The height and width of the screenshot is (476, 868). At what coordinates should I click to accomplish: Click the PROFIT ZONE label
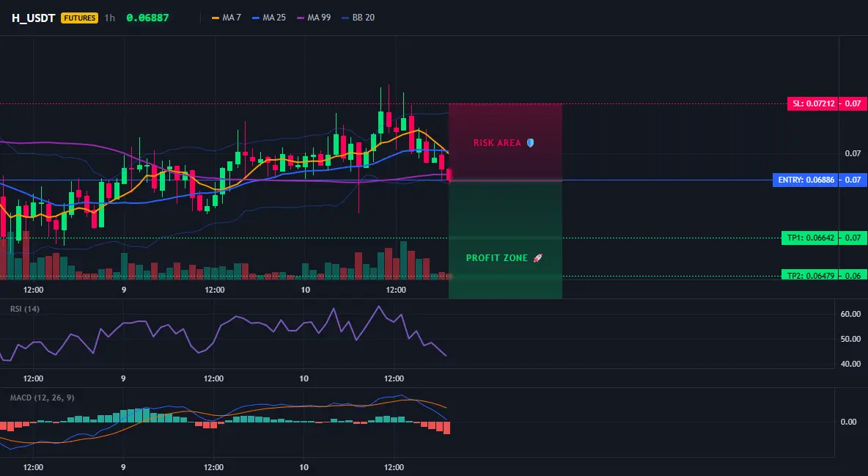tap(497, 258)
